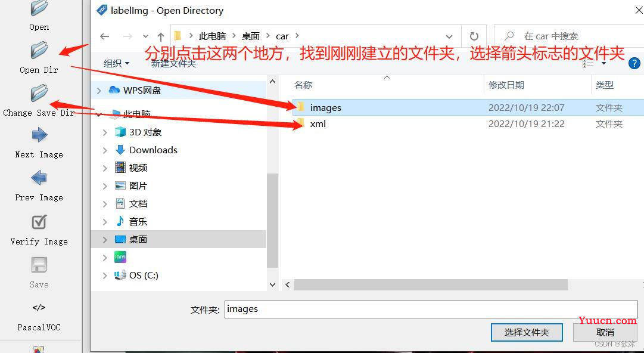This screenshot has height=353, width=644.
Task: Click the refresh icon beside address bar
Action: point(474,36)
